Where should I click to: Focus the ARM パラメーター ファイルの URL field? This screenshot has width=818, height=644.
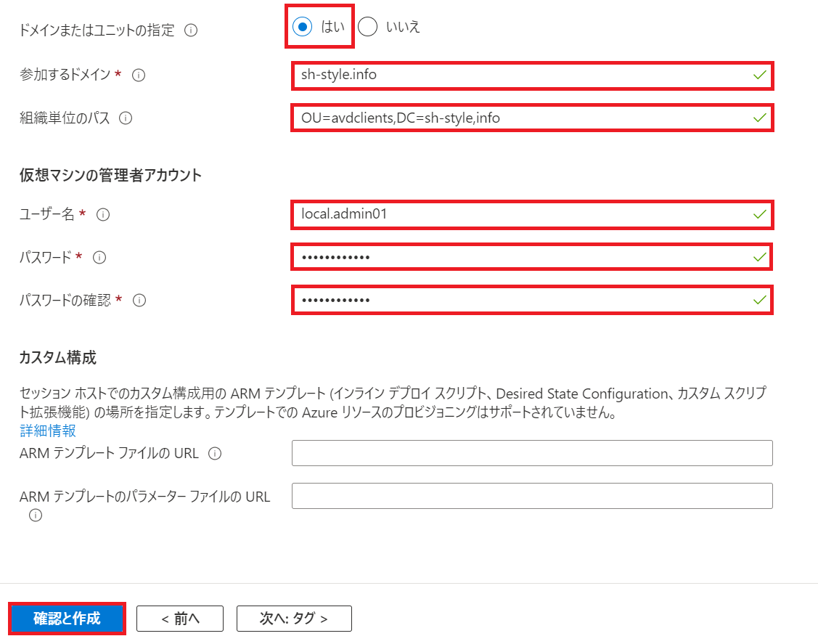click(x=532, y=496)
